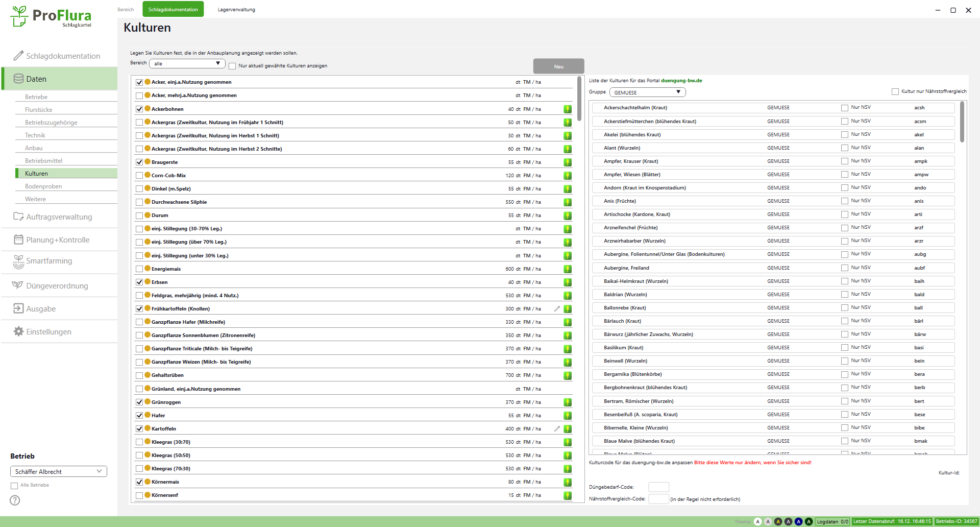The image size is (980, 527).
Task: Click into the Düngebedarf-Code input field
Action: (x=658, y=487)
